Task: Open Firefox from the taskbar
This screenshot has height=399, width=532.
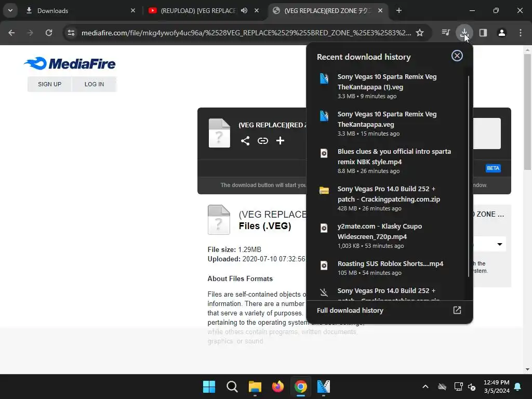Action: [x=278, y=387]
